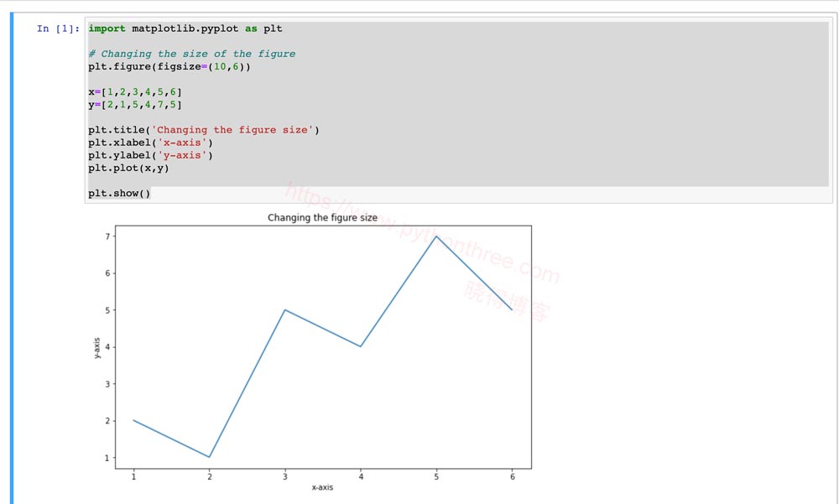839x504 pixels.
Task: Click the plt.plot(x,y) line
Action: click(x=128, y=168)
